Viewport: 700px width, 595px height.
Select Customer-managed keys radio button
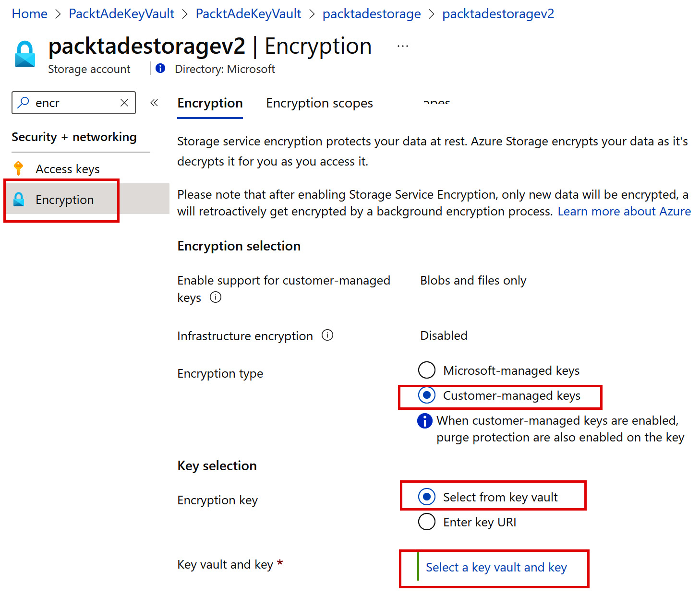click(427, 395)
